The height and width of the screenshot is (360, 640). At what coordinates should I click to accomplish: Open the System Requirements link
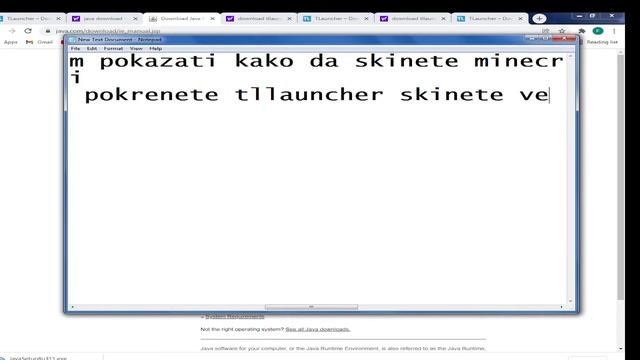pyautogui.click(x=234, y=316)
